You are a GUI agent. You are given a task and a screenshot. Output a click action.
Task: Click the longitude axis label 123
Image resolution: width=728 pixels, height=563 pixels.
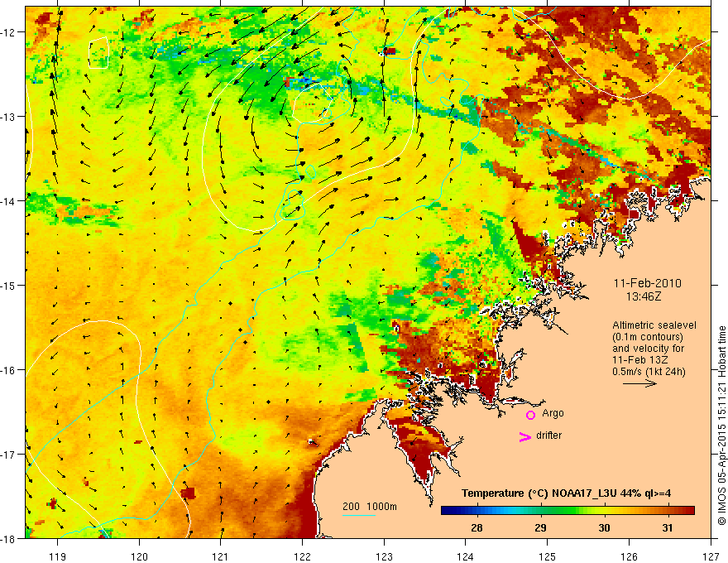click(x=384, y=556)
